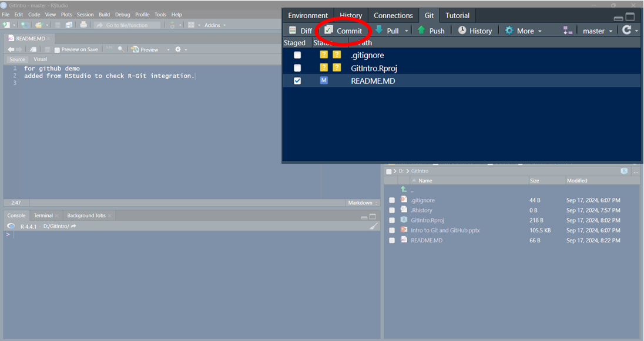Click the blue M modified status icon
This screenshot has width=644, height=341.
click(324, 80)
